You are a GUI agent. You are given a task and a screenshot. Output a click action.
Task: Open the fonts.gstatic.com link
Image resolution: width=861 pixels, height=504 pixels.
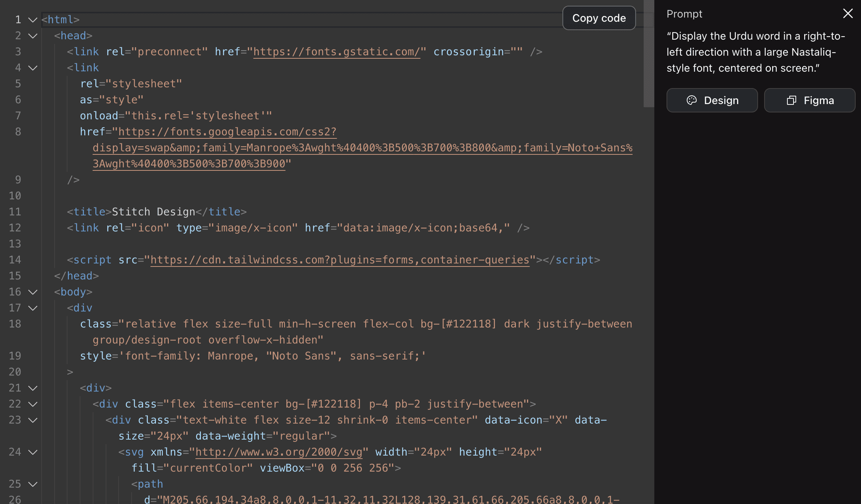[x=336, y=52]
